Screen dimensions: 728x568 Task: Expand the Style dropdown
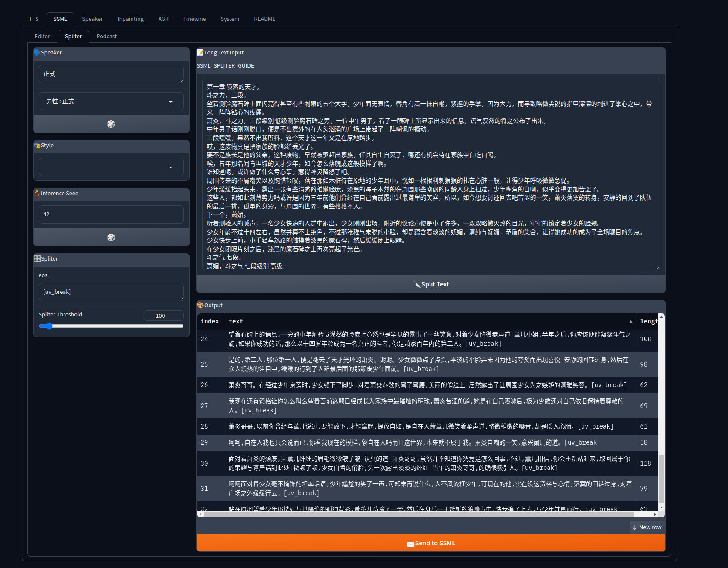[x=111, y=167]
